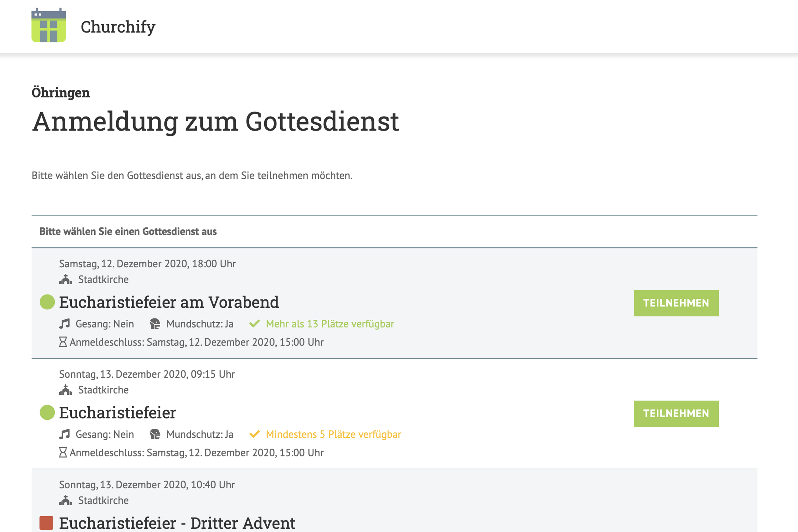Open the Eucharistiefeier - Dritter Advent title
The width and height of the screenshot is (798, 532).
coord(177,523)
